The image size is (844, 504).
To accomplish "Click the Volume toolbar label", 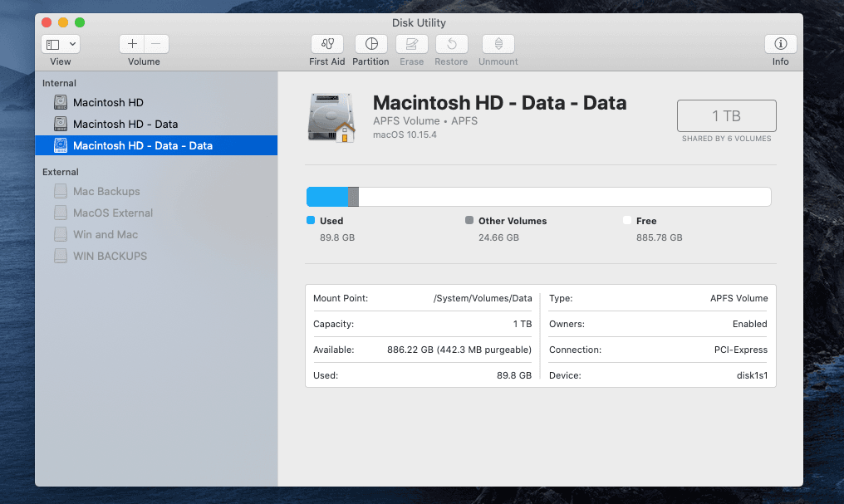I will pos(144,61).
